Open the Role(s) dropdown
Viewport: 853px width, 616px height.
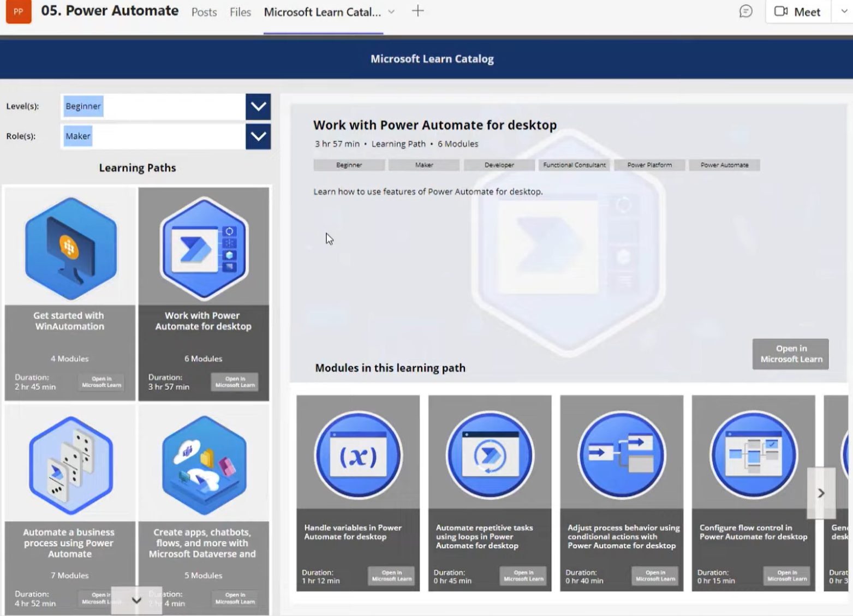[x=258, y=136]
